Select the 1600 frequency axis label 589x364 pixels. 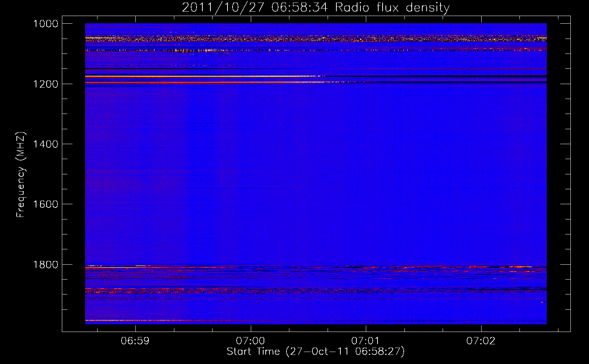[x=46, y=204]
